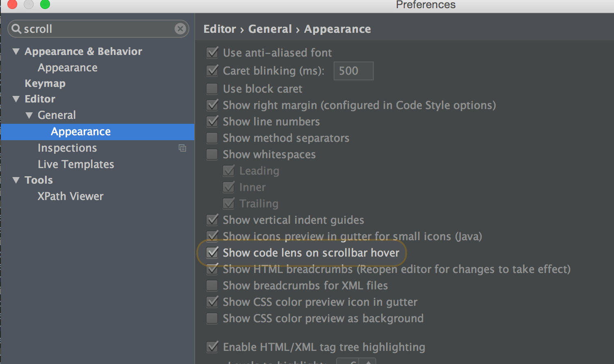614x364 pixels.
Task: Enable Show whitespaces
Action: pos(212,154)
